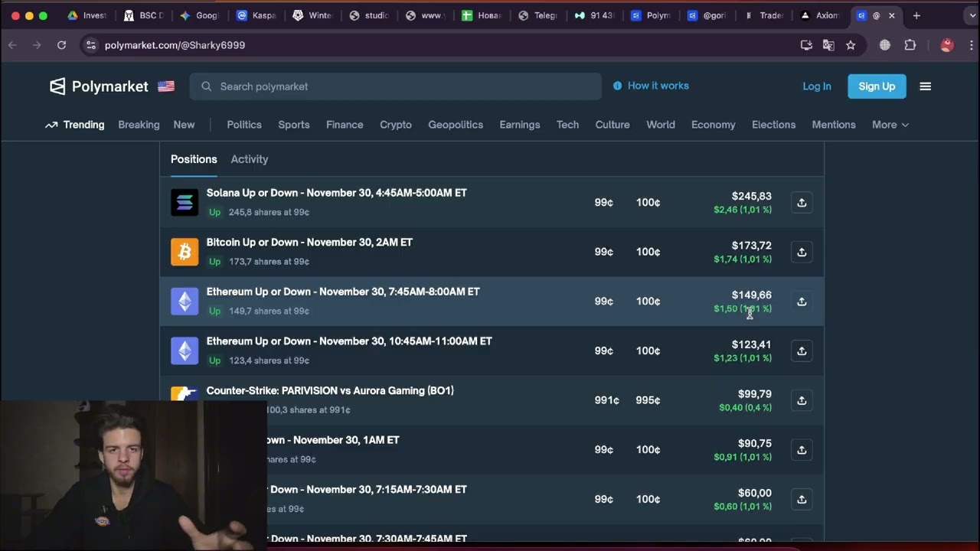Reload the page in the browser
The image size is (980, 551).
coord(61,45)
